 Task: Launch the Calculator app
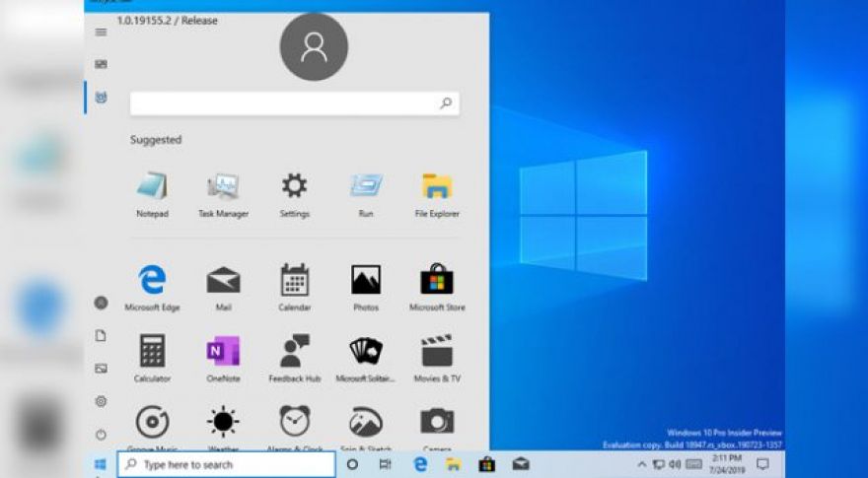[x=152, y=359]
